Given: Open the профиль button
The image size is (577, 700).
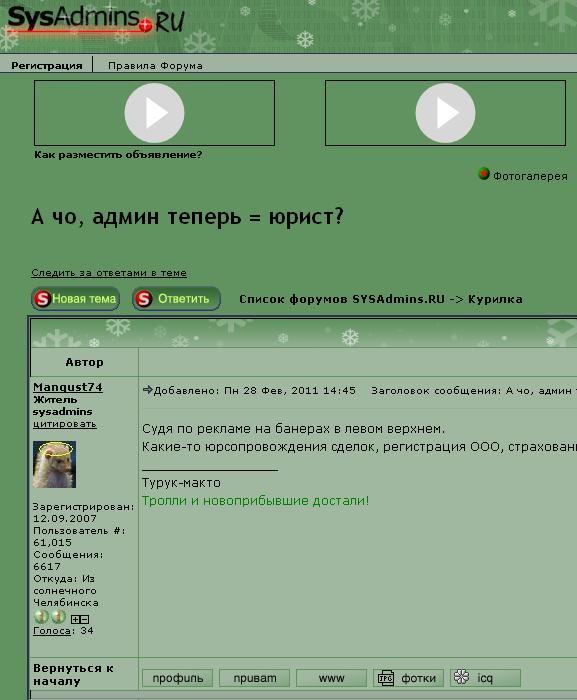Looking at the screenshot, I should click(178, 678).
